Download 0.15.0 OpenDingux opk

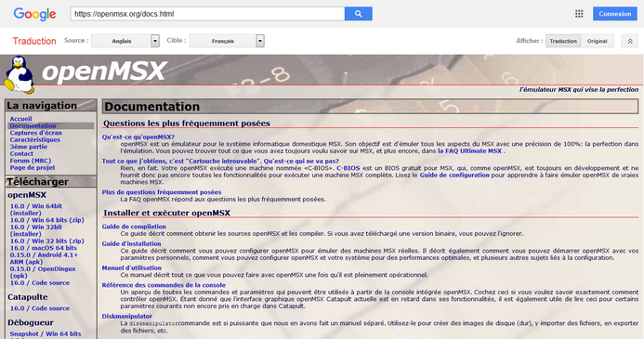click(x=43, y=272)
